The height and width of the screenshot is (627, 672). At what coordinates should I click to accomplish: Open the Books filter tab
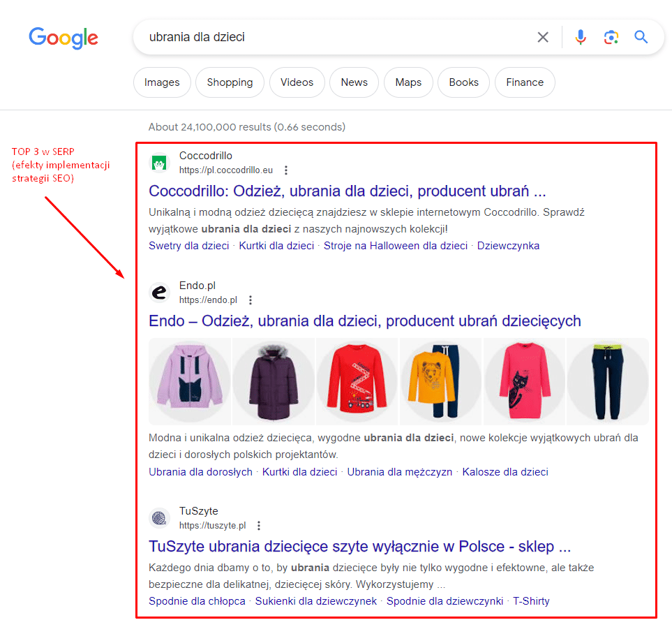coord(464,82)
